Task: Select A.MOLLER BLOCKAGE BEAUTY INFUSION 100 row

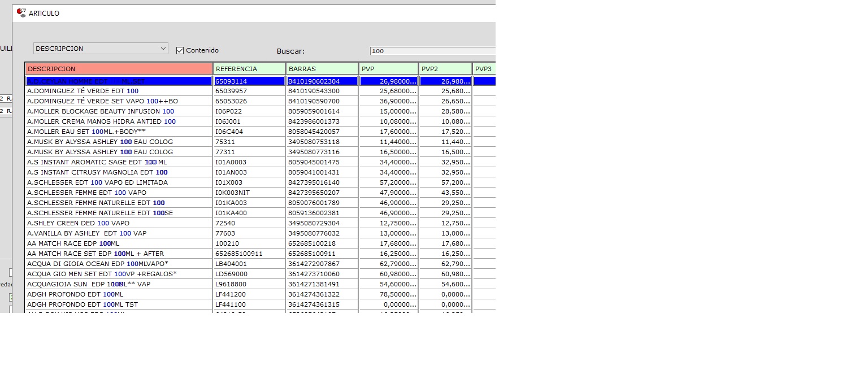Action: [x=101, y=111]
